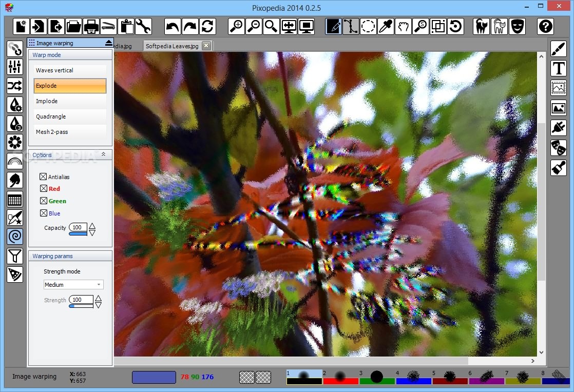The image size is (574, 392).
Task: Select the circular selection tool
Action: 368,26
